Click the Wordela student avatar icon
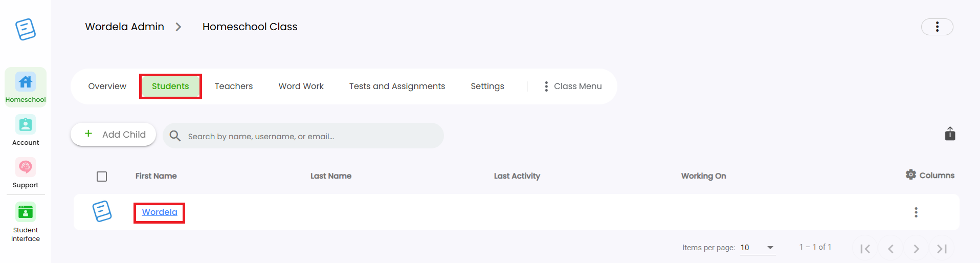The image size is (980, 263). pos(102,211)
